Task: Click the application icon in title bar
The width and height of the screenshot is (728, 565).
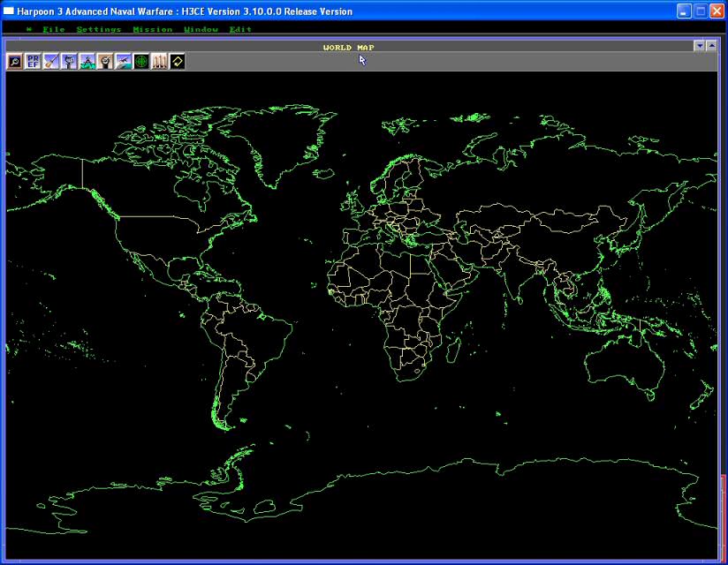Action: click(8, 11)
